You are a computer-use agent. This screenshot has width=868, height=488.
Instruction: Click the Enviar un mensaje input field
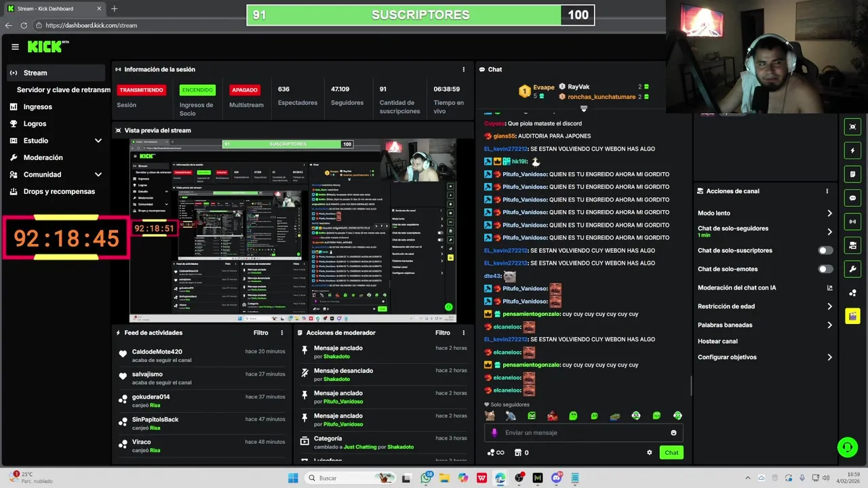click(583, 432)
